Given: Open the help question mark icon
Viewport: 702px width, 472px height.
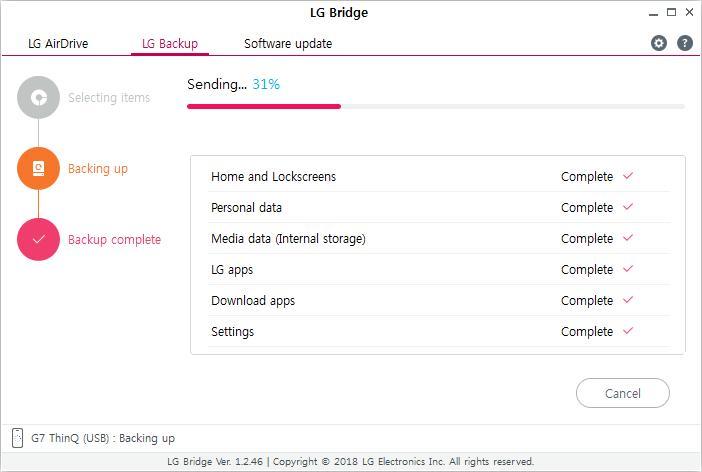Looking at the screenshot, I should (685, 43).
